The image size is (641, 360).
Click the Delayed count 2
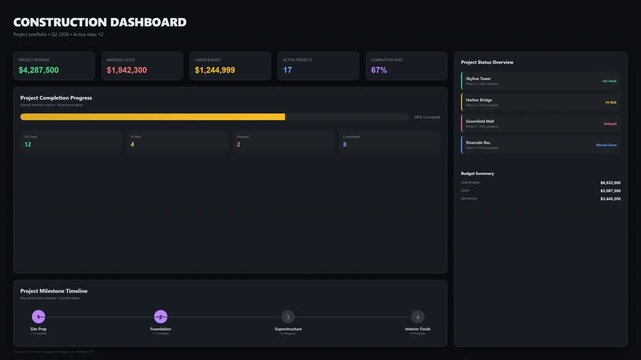click(x=238, y=144)
